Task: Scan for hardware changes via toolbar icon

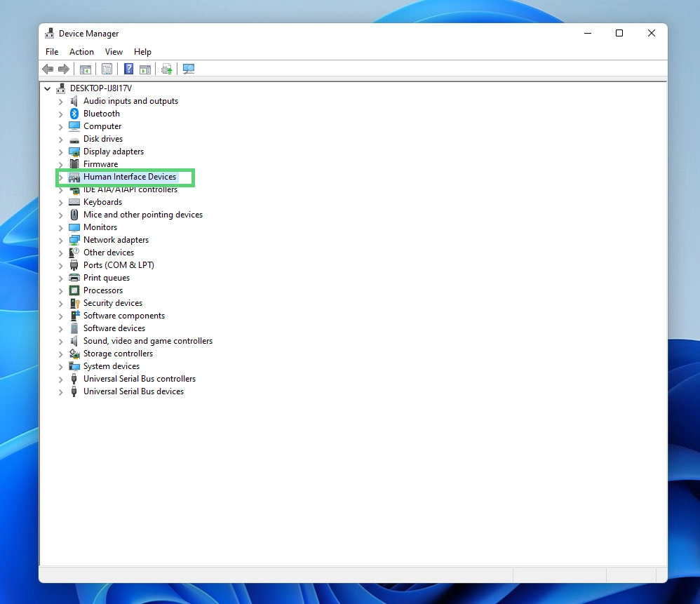Action: 188,69
